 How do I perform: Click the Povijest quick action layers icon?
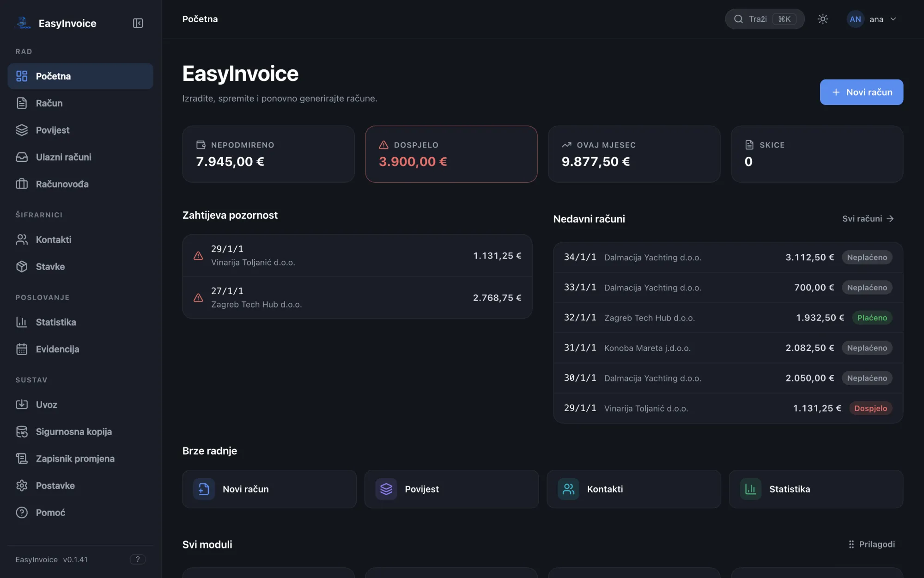386,489
